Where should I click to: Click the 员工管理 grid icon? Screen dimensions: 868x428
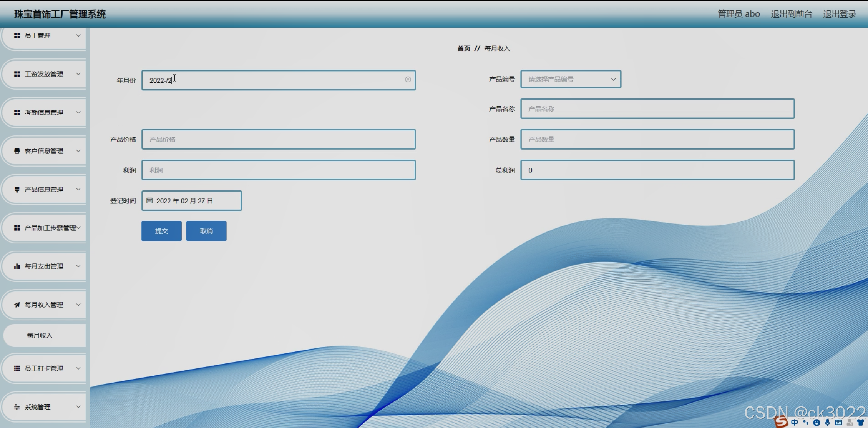click(x=17, y=35)
